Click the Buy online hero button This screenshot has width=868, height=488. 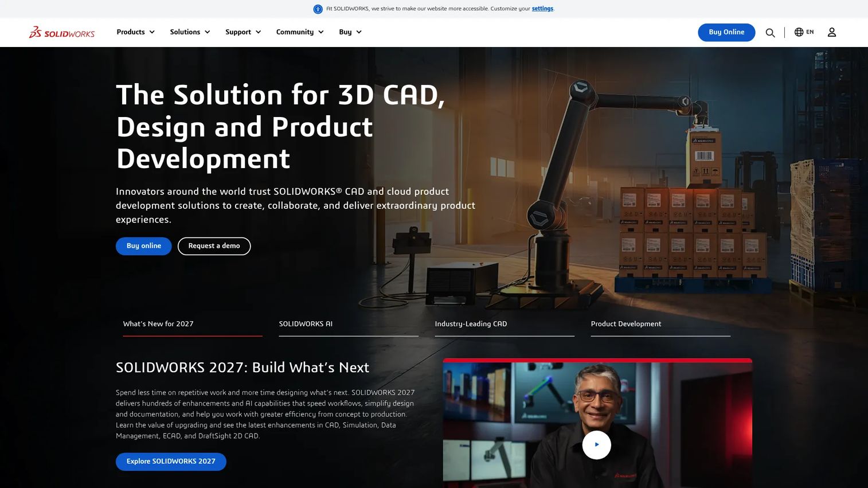point(144,246)
